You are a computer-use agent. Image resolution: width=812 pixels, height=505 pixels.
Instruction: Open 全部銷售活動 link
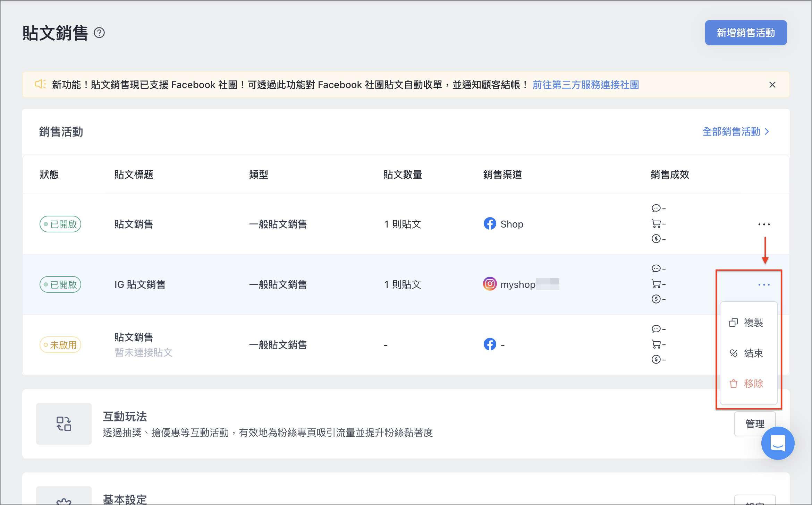point(736,132)
